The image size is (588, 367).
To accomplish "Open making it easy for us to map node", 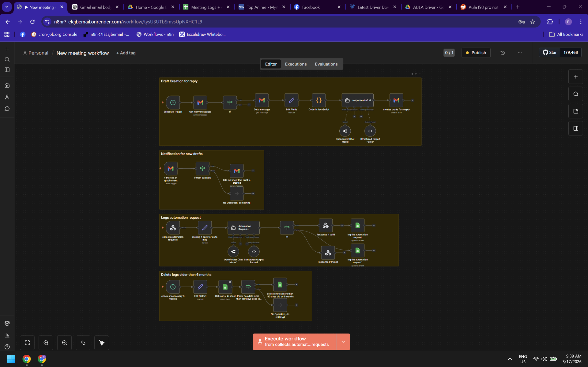I will pos(205,228).
